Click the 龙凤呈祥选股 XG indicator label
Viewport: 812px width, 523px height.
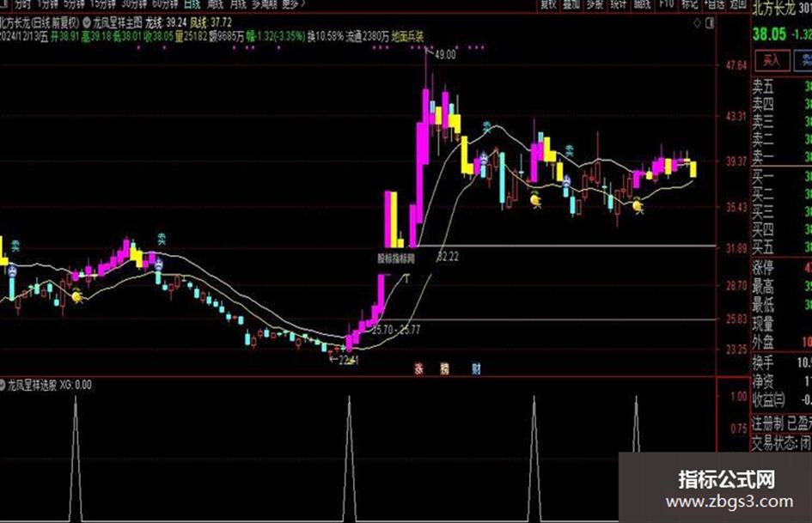49,385
